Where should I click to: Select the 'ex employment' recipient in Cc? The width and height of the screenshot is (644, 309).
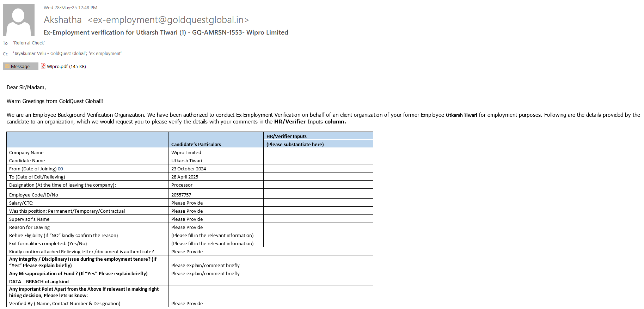pos(105,54)
